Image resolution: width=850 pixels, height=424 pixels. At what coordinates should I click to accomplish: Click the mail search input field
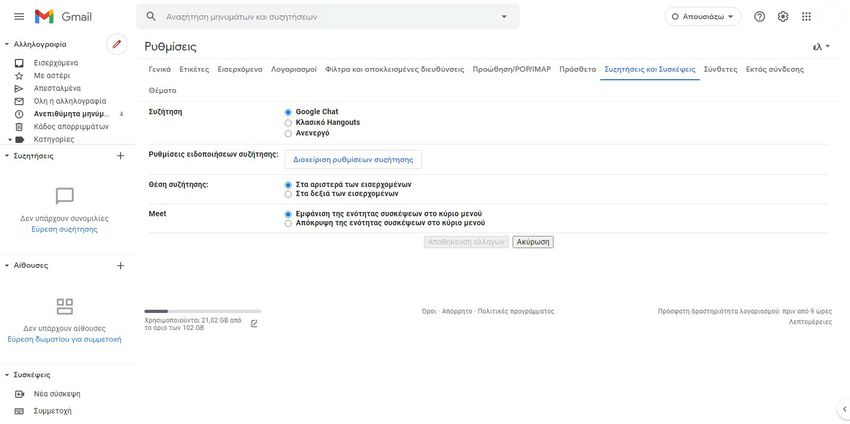coord(330,17)
